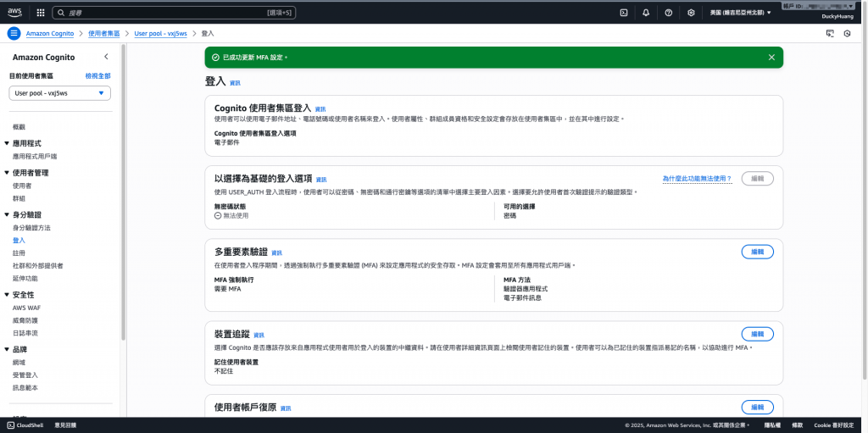868x433 pixels.
Task: Click 隱私權 footer link
Action: coord(772,425)
